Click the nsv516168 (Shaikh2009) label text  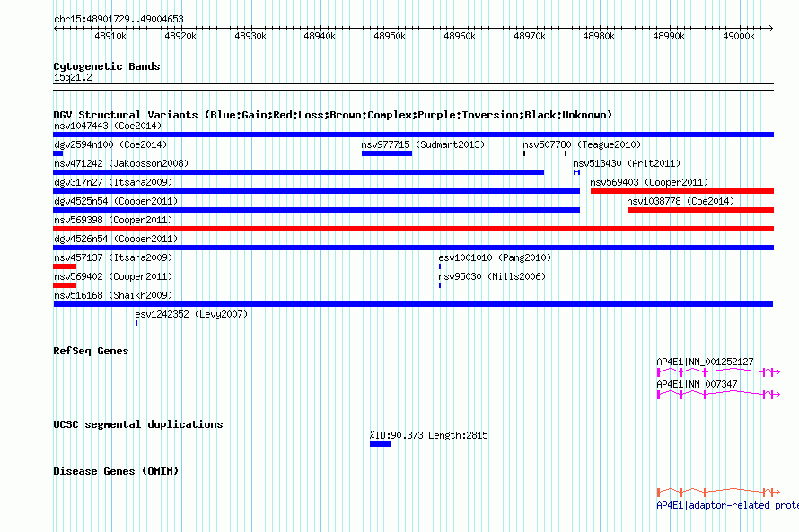(113, 295)
